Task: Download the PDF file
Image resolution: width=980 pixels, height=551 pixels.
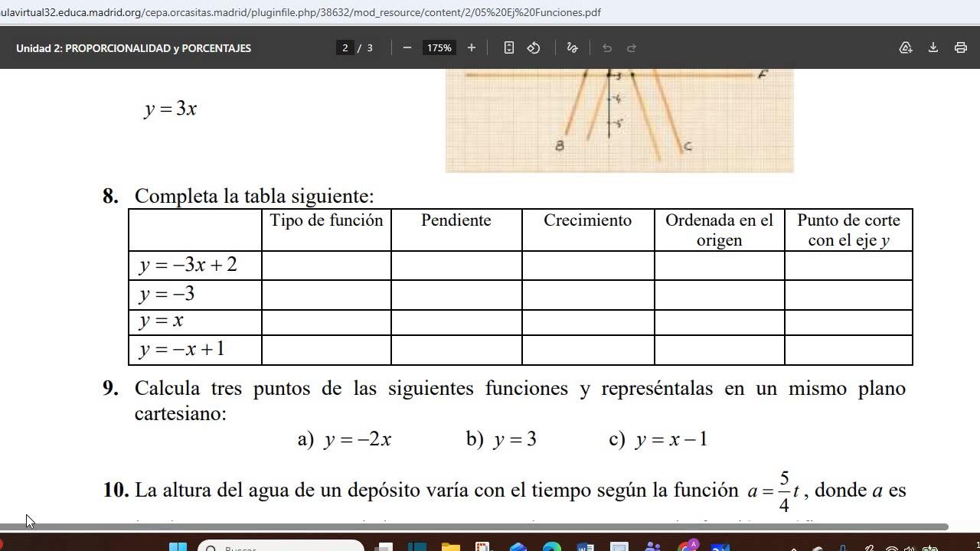Action: [933, 47]
